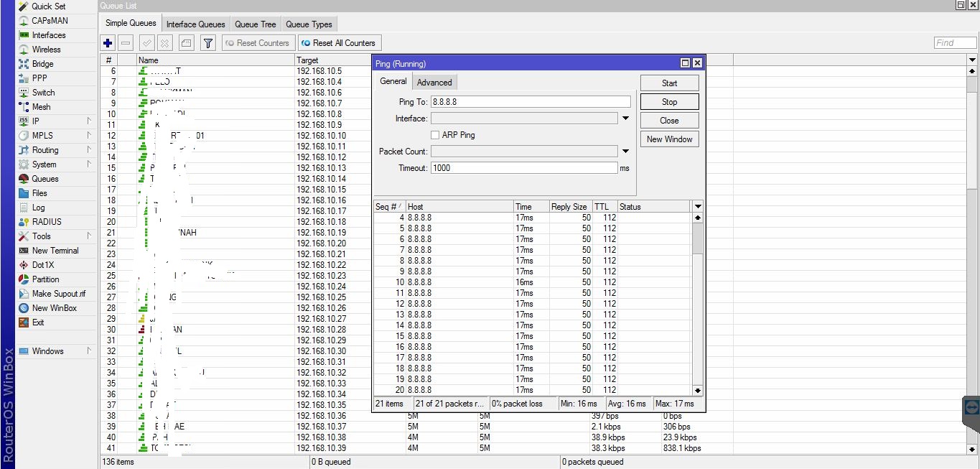The width and height of the screenshot is (980, 469).
Task: Open System menu icon
Action: click(24, 164)
